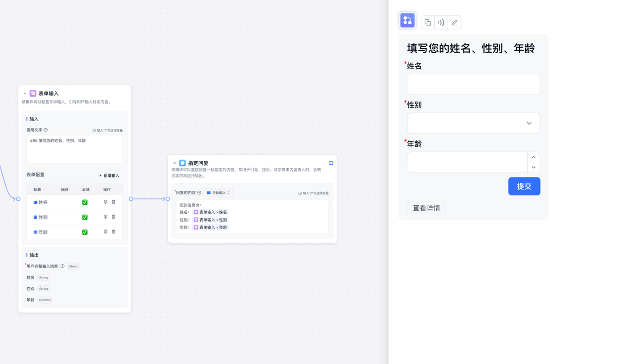Open settings gear for the 姓名 row
The height and width of the screenshot is (364, 633).
point(105,202)
